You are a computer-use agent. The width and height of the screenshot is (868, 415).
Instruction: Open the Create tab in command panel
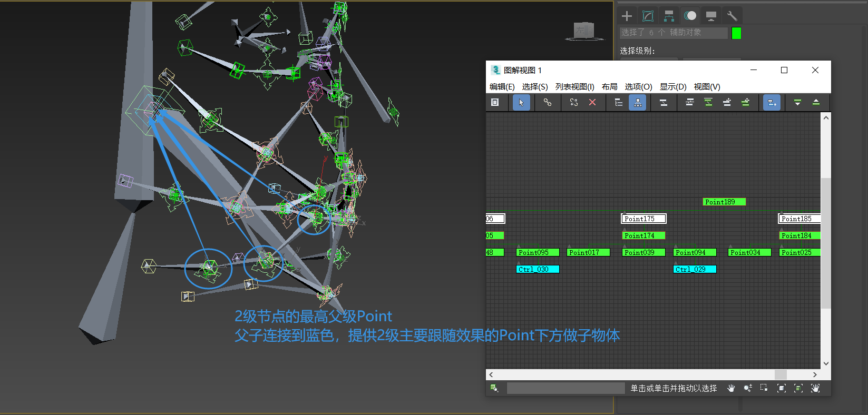[627, 16]
